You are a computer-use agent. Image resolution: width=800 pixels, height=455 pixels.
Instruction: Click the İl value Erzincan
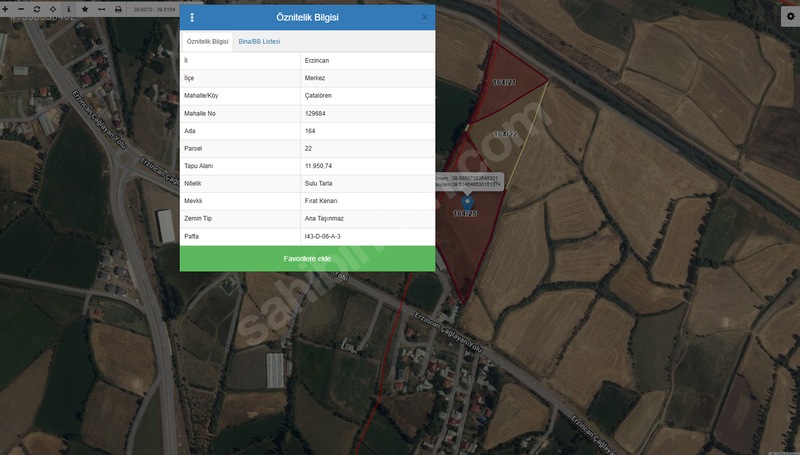(x=317, y=61)
